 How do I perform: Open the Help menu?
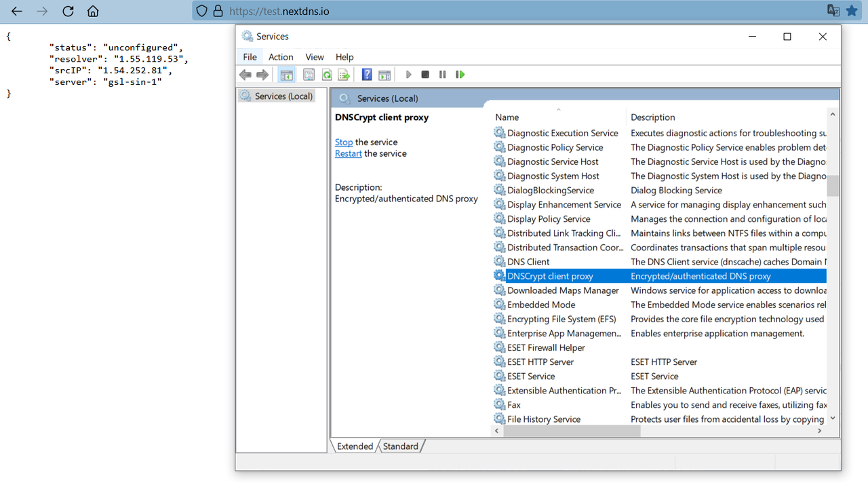pyautogui.click(x=344, y=57)
